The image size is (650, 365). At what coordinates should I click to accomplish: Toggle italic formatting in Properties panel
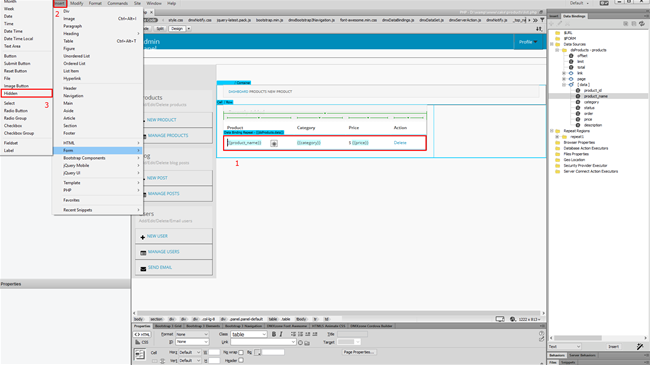pyautogui.click(x=281, y=334)
